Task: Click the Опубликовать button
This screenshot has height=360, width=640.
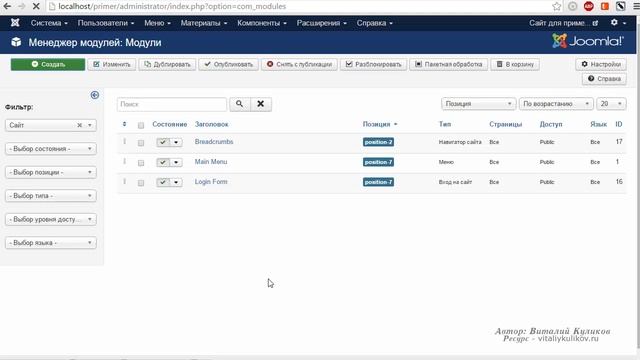Action: coord(229,64)
